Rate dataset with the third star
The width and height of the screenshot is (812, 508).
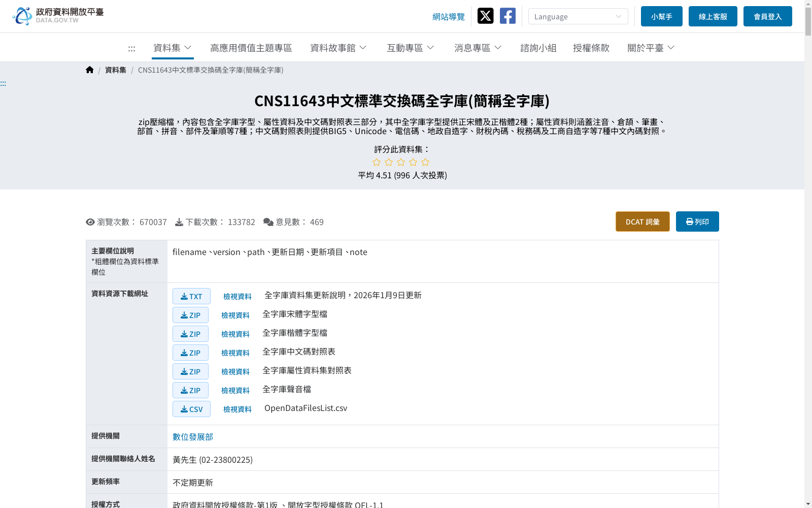pos(401,162)
